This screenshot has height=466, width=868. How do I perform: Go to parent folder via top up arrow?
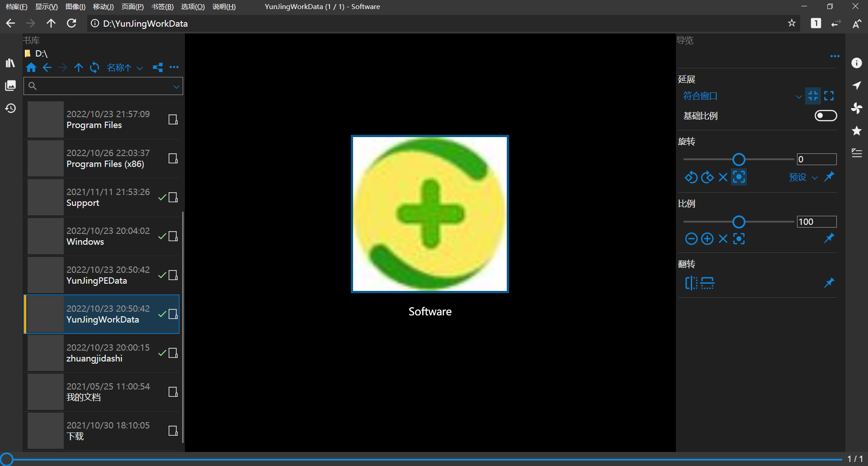click(51, 23)
